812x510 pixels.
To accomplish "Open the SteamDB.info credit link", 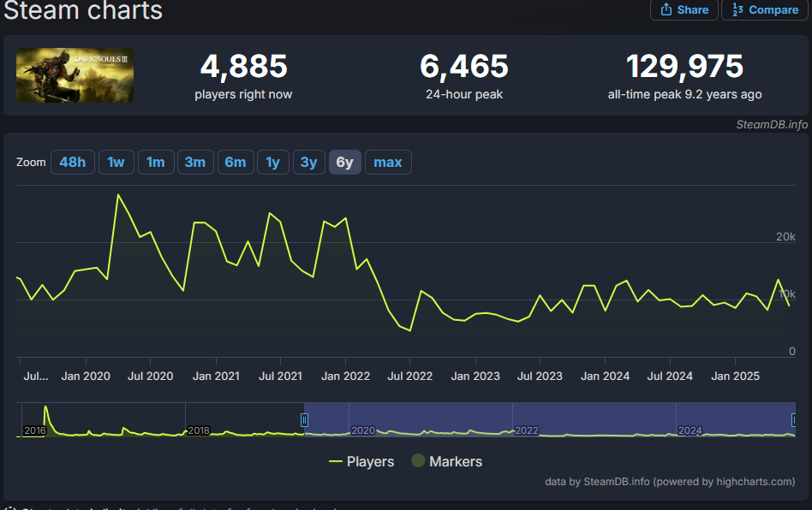I will 772,124.
